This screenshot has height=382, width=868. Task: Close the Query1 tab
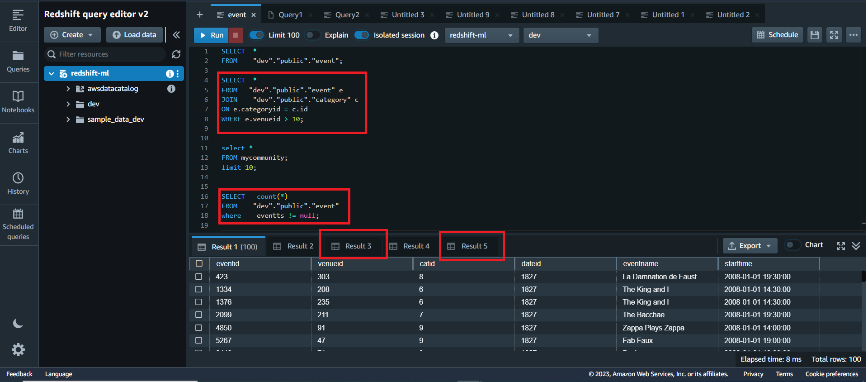click(x=311, y=15)
